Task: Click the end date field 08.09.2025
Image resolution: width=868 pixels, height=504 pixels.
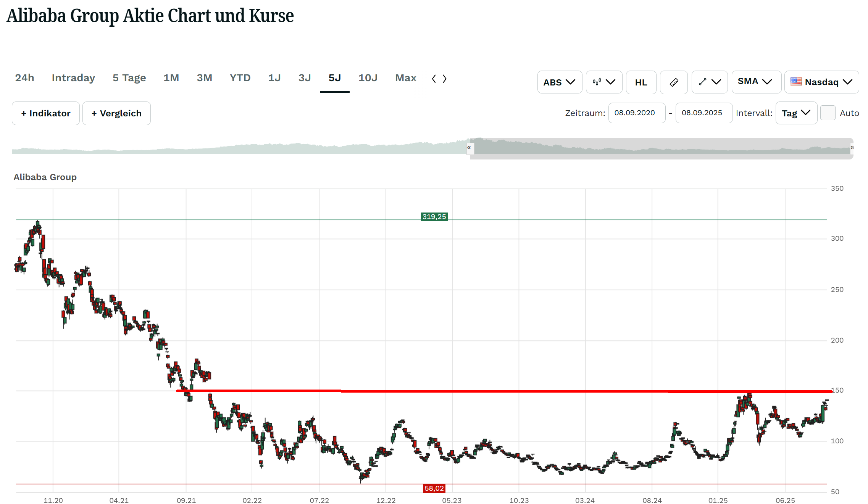Action: tap(704, 113)
